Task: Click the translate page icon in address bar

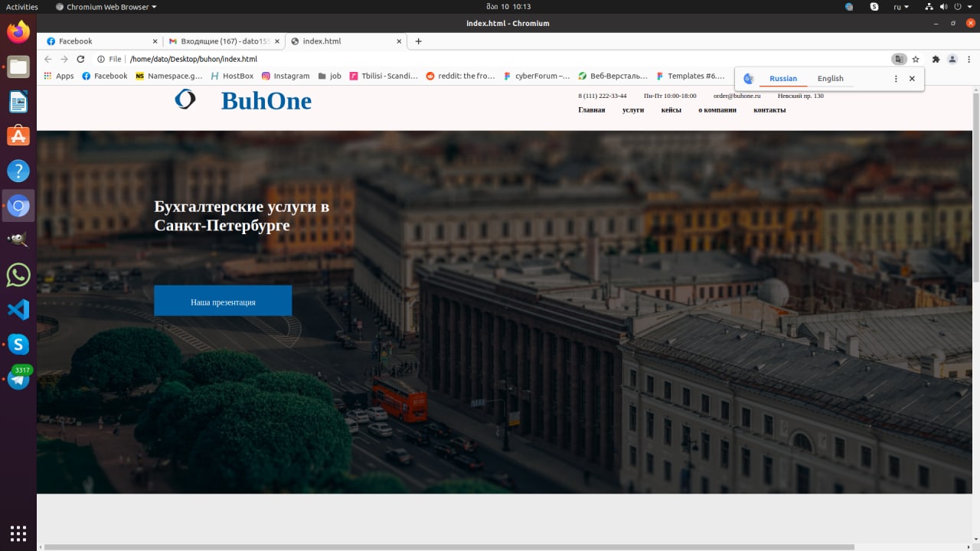Action: pyautogui.click(x=899, y=59)
